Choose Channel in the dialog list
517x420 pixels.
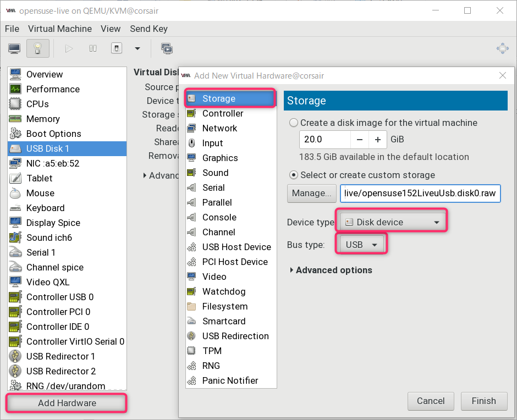231,232
